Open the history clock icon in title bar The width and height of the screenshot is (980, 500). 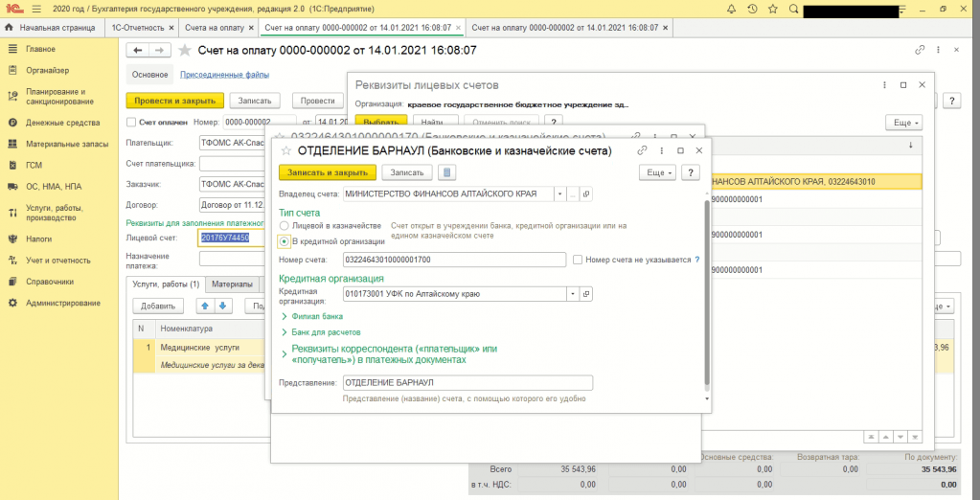[x=753, y=9]
